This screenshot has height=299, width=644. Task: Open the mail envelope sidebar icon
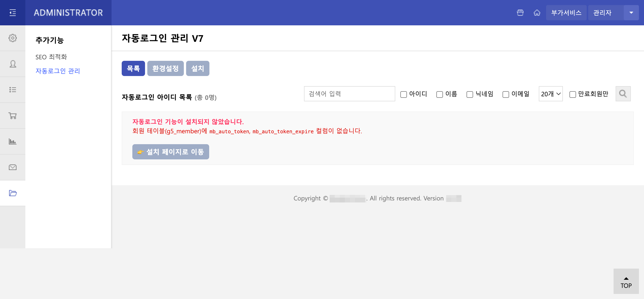coord(12,167)
